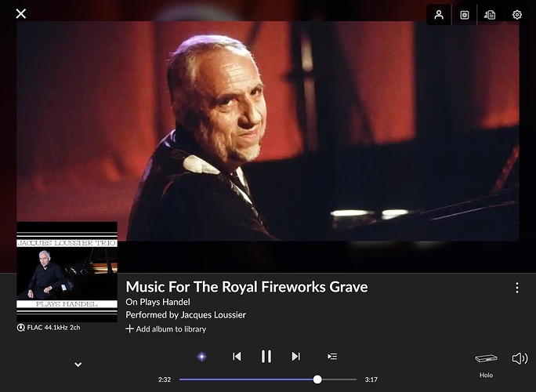Open the three-dot track options menu
536x392 pixels.
(x=517, y=288)
